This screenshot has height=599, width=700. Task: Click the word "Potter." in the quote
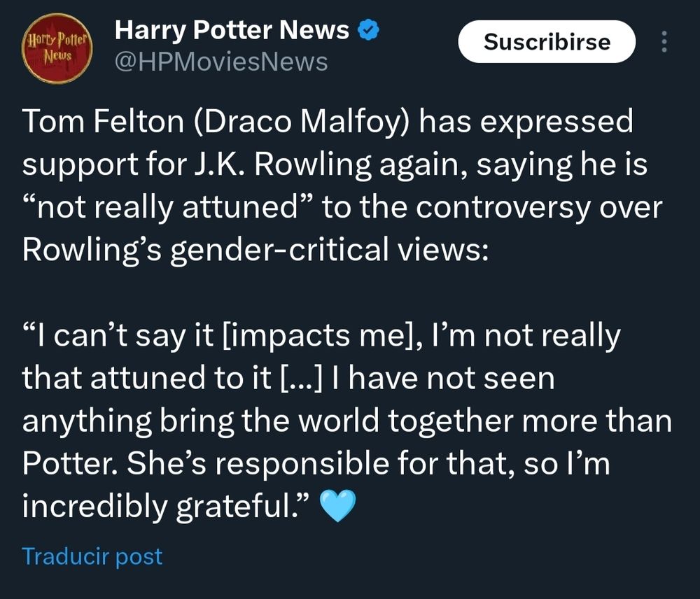click(x=71, y=463)
